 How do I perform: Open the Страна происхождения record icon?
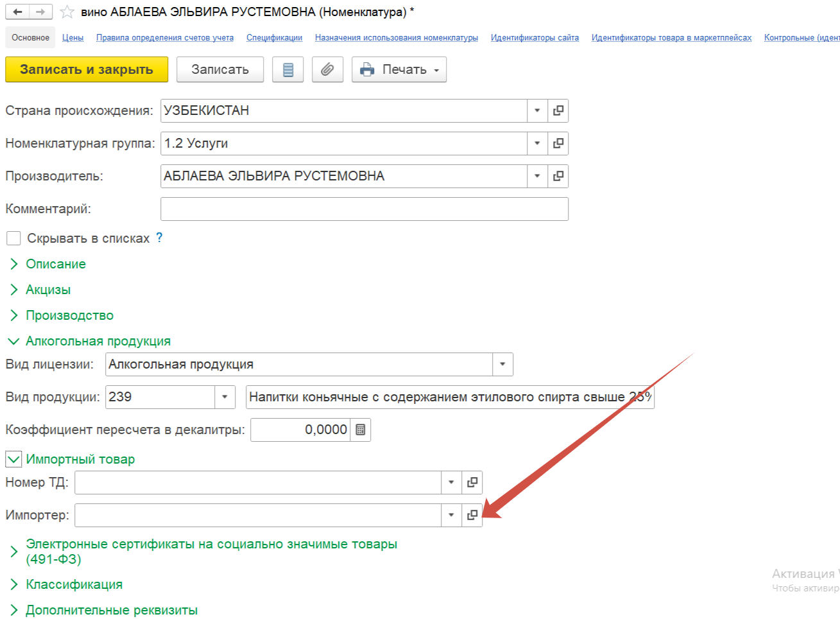[558, 110]
